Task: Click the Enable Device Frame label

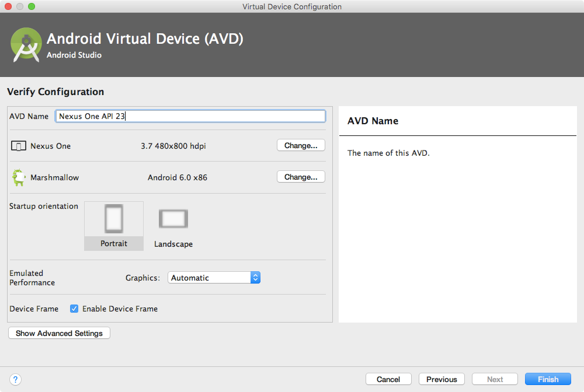Action: pyautogui.click(x=120, y=309)
